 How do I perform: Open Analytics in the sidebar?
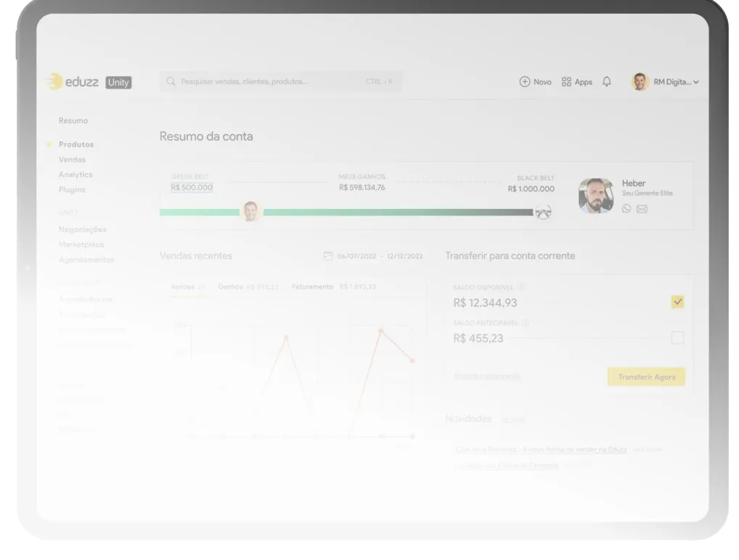75,174
